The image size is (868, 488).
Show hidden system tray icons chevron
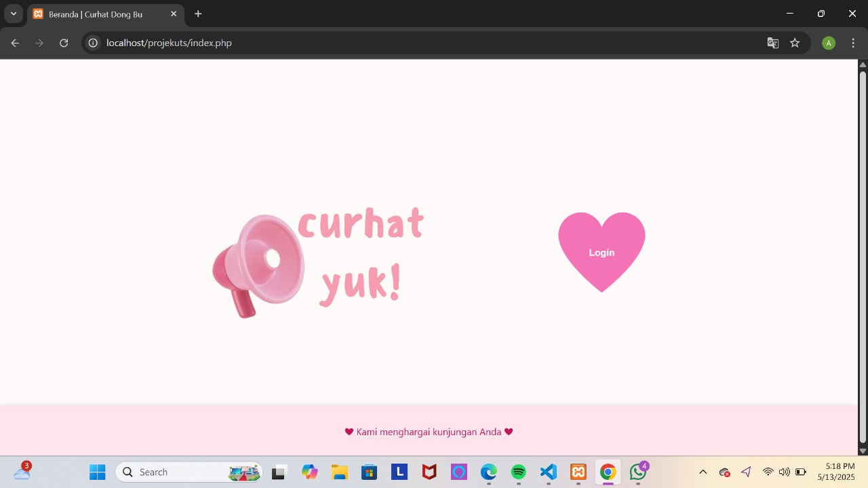[x=703, y=472]
